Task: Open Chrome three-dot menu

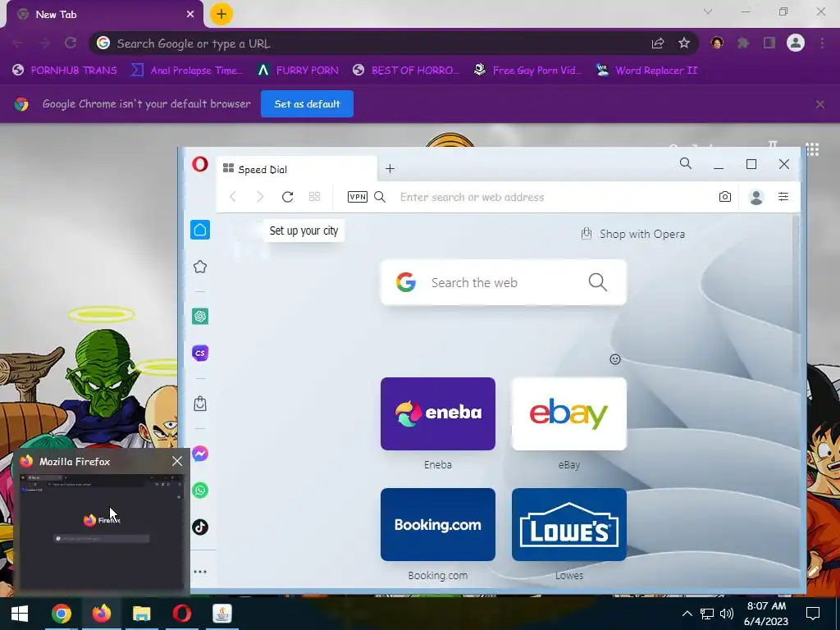Action: coord(822,43)
